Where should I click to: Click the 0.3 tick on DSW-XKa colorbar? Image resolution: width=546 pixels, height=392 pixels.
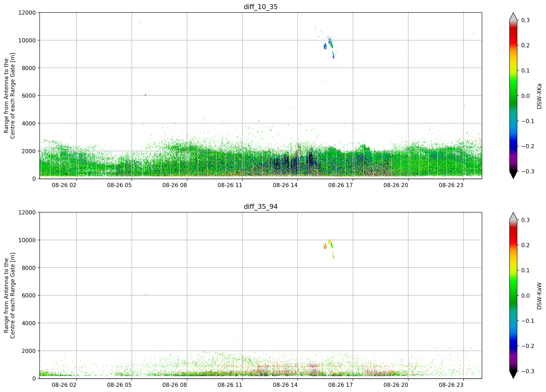526,20
